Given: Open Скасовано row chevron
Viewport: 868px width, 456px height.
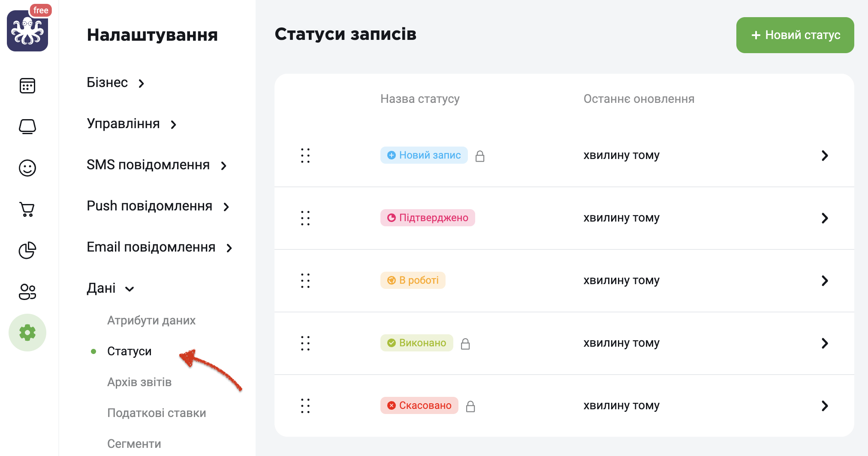Looking at the screenshot, I should point(824,406).
